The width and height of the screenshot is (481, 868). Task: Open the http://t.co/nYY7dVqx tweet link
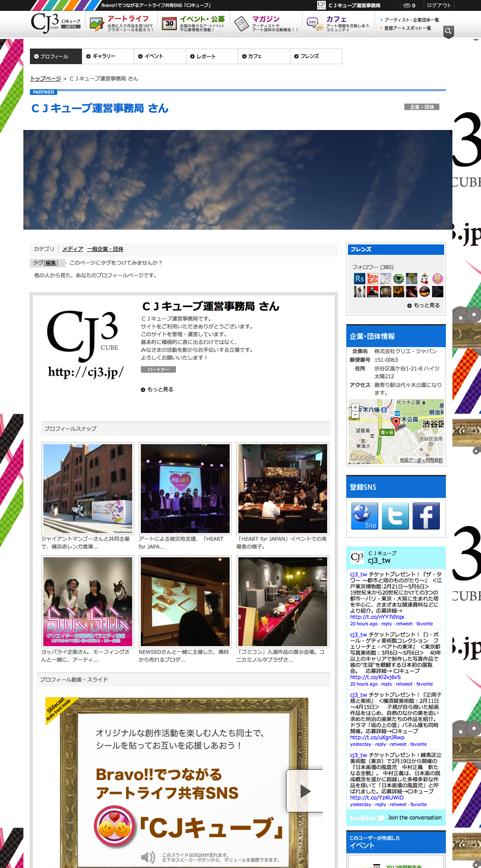point(377,617)
